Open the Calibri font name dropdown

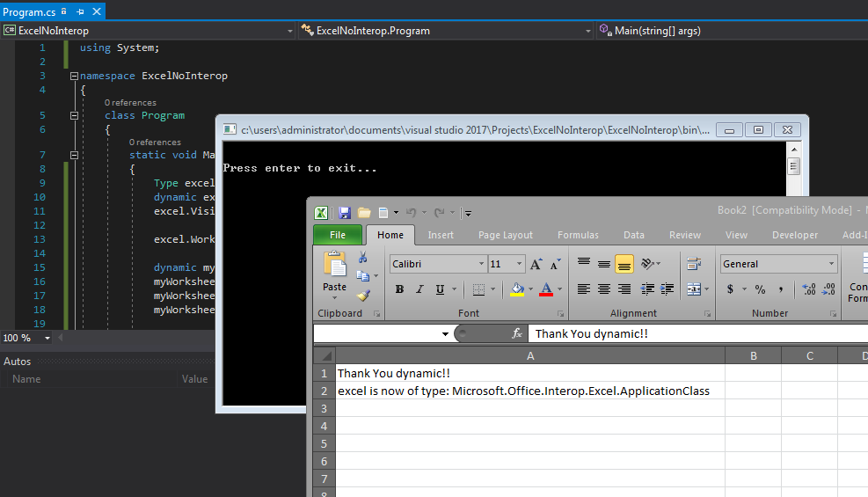(481, 264)
